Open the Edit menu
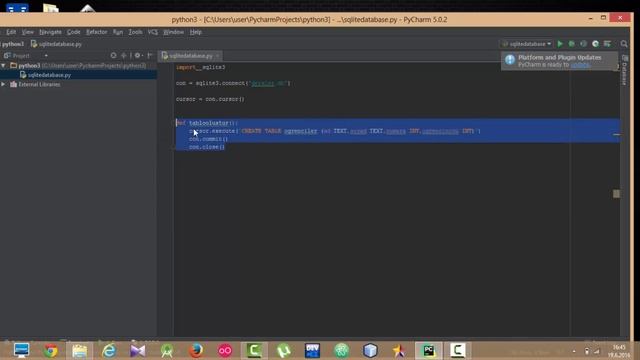Screen dimensions: 640x360 click(11, 32)
